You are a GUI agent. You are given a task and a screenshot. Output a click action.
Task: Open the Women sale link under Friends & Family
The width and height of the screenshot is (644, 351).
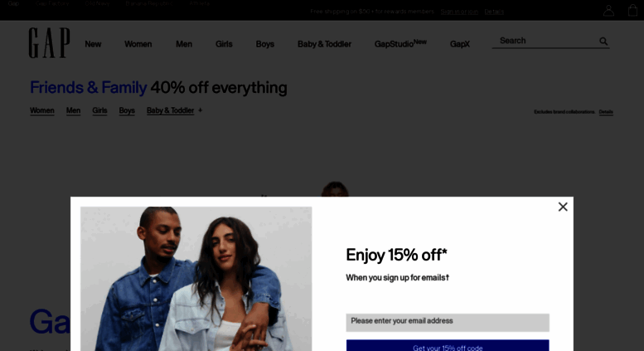(x=42, y=110)
